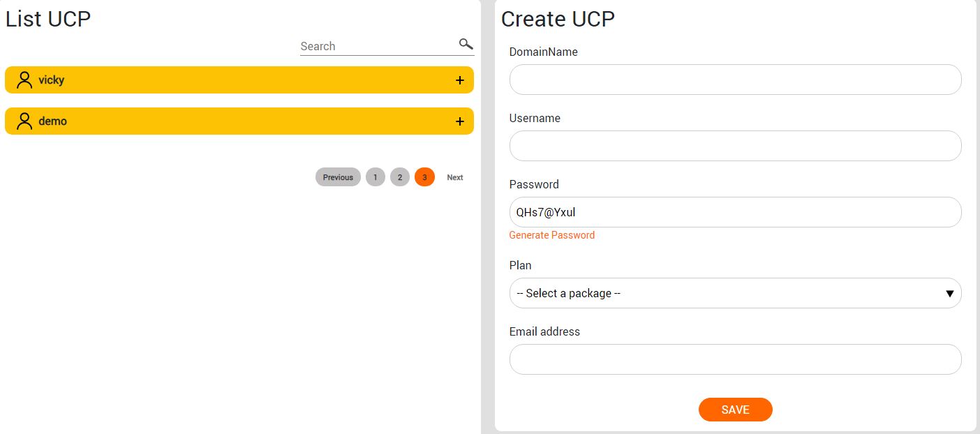The height and width of the screenshot is (434, 980).
Task: Click the Generate Password link
Action: pos(552,235)
